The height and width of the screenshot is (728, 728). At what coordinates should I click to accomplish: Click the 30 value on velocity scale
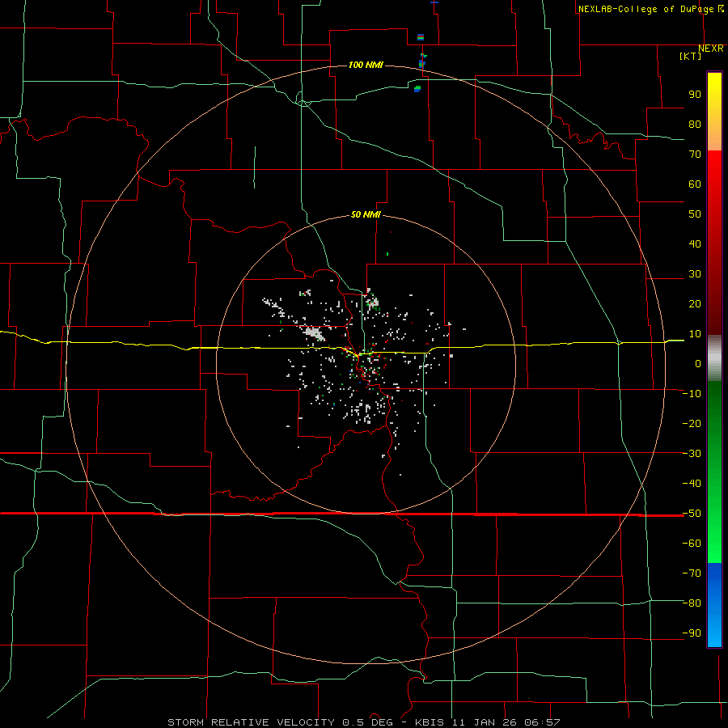[x=695, y=274]
